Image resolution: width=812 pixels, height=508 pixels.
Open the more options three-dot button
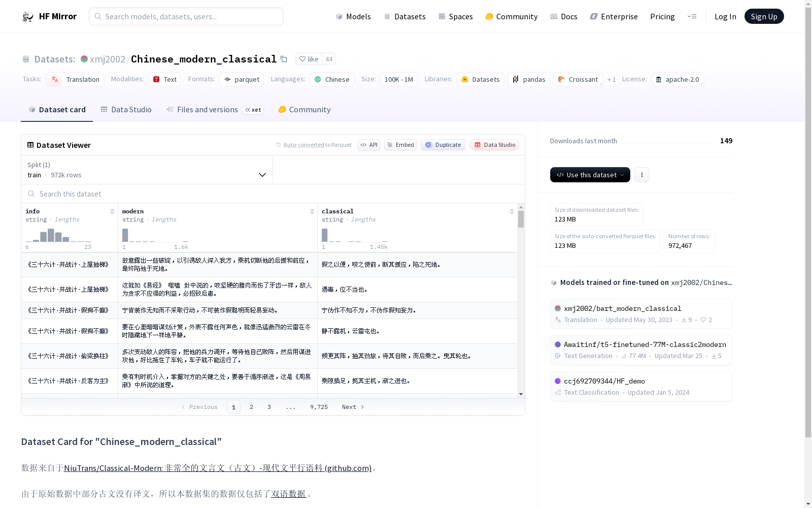click(642, 175)
